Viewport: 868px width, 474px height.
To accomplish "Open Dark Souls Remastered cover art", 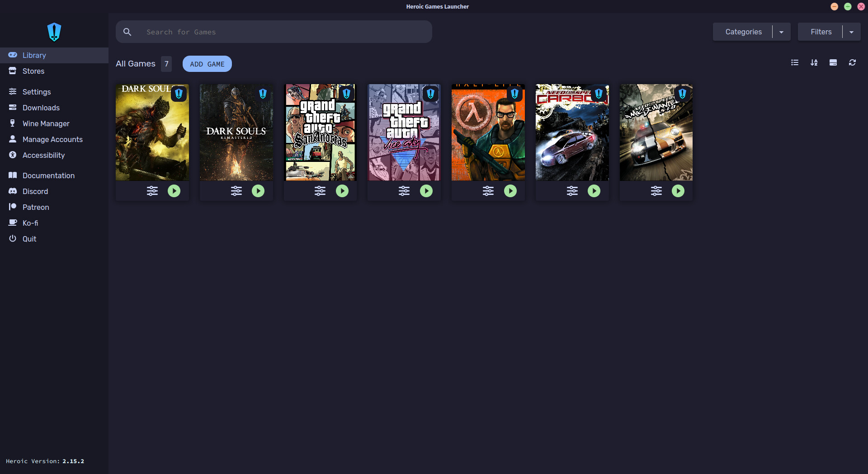I will pyautogui.click(x=236, y=133).
